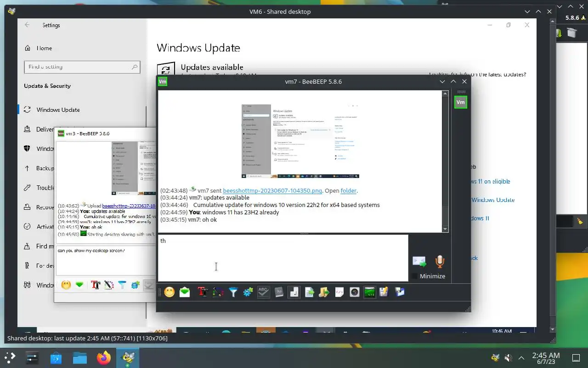Click the emoticon icon in vm3 window

66,285
